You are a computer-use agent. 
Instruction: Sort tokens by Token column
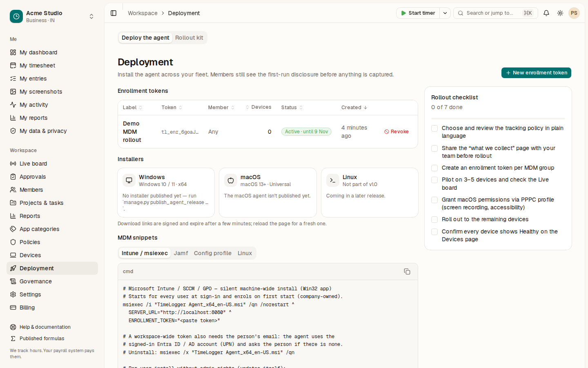point(171,108)
